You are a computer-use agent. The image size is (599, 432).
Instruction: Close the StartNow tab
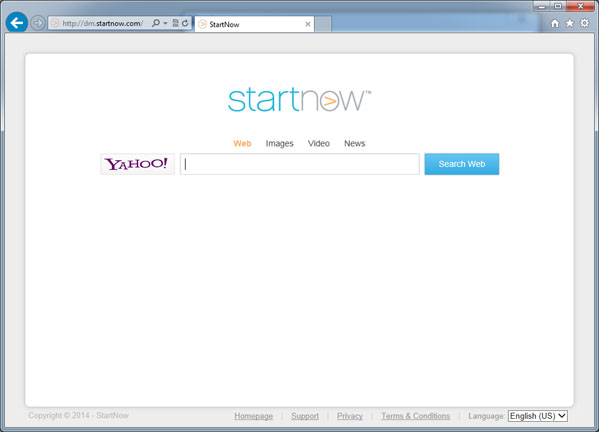308,24
